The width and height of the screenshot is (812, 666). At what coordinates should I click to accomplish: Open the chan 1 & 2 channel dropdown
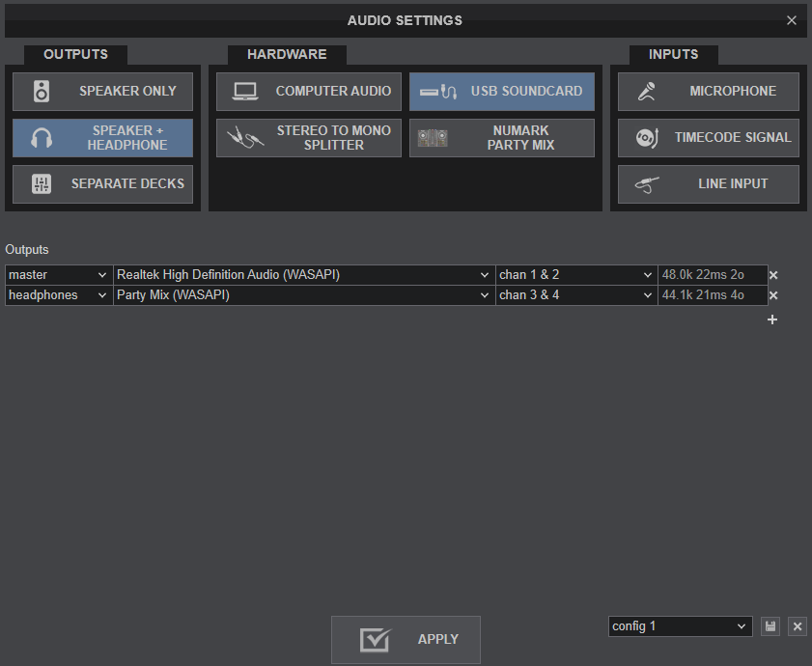coord(576,275)
